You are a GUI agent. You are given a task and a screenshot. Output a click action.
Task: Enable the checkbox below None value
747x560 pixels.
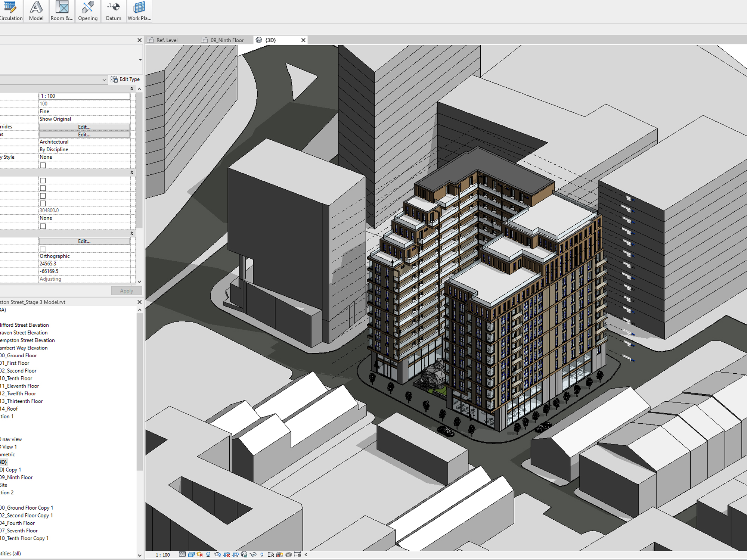click(43, 226)
